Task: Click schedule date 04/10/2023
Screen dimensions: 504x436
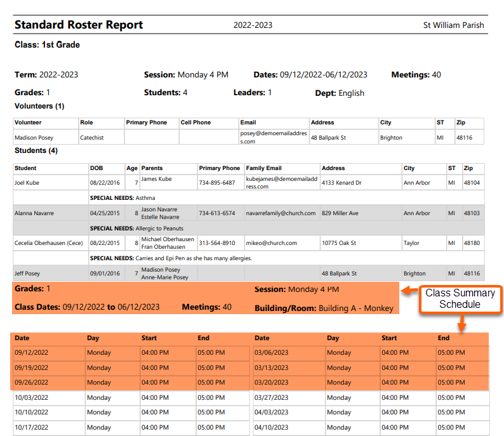Action: click(271, 427)
